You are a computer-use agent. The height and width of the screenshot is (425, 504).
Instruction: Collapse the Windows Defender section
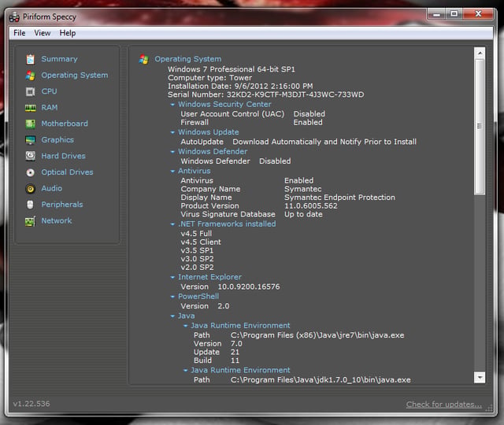[172, 152]
